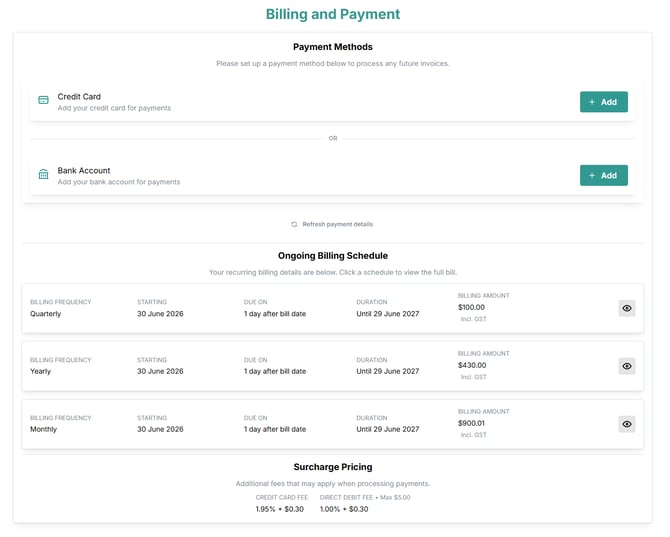Viewport: 670px width, 537px height.
Task: Click the credit card icon
Action: pyautogui.click(x=43, y=100)
